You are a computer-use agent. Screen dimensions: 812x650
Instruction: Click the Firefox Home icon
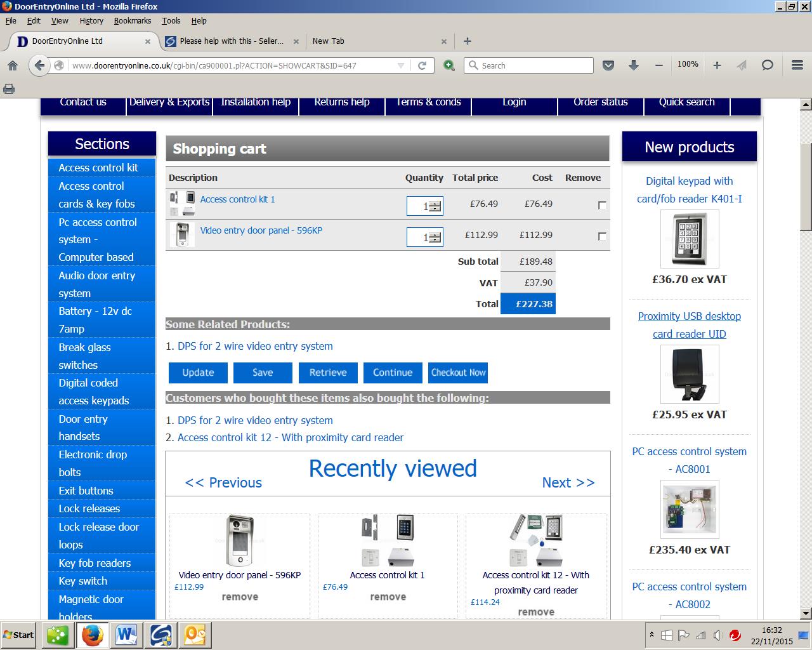13,65
